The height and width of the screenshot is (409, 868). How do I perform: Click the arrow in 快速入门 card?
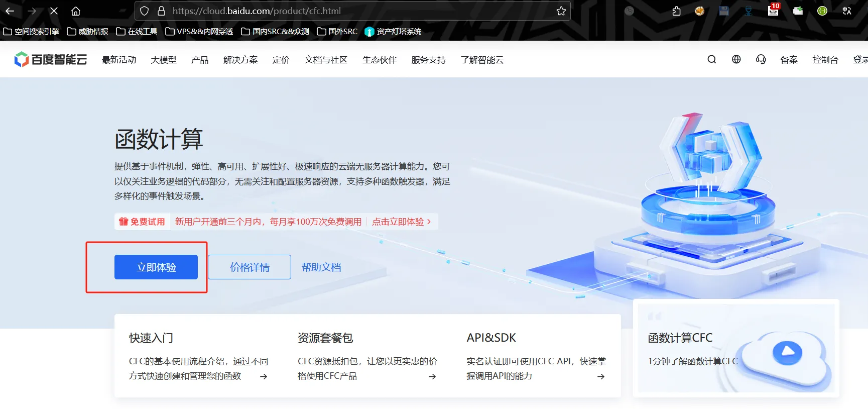[x=264, y=376]
